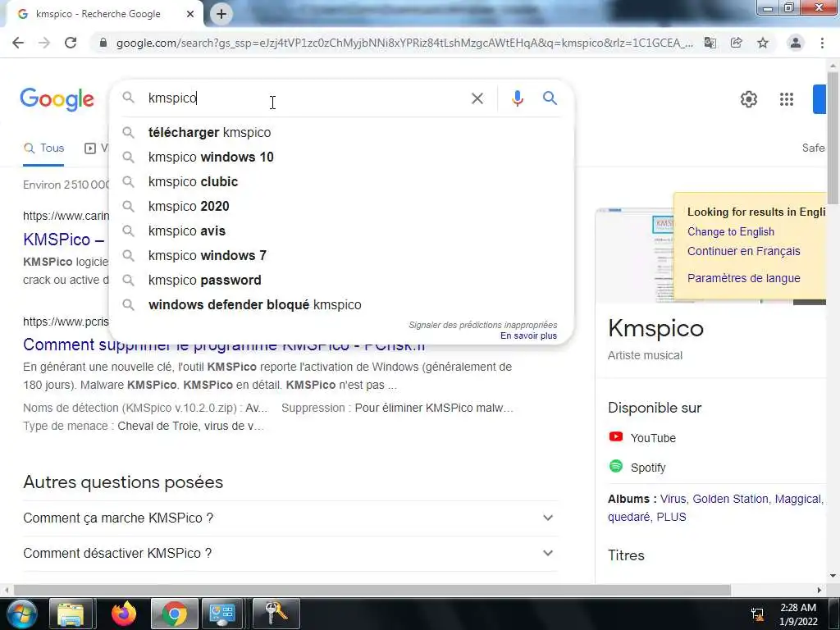
Task: Click the YouTube red play icon
Action: point(615,437)
